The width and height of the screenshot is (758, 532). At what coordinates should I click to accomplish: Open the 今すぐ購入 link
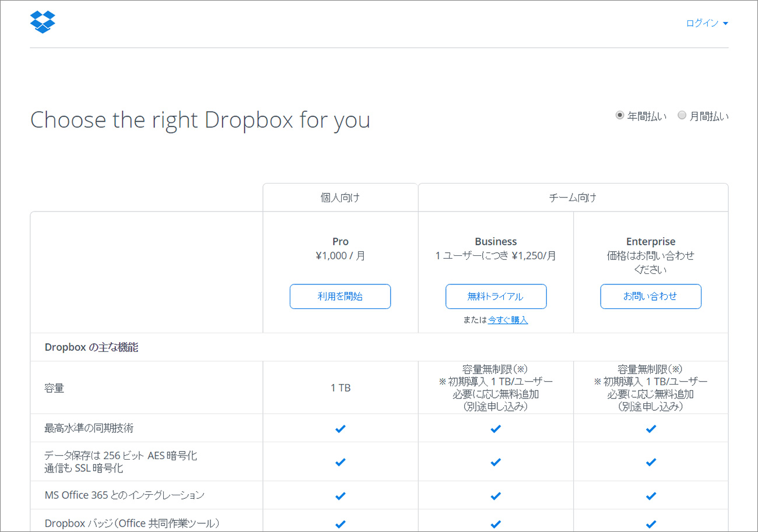[508, 320]
